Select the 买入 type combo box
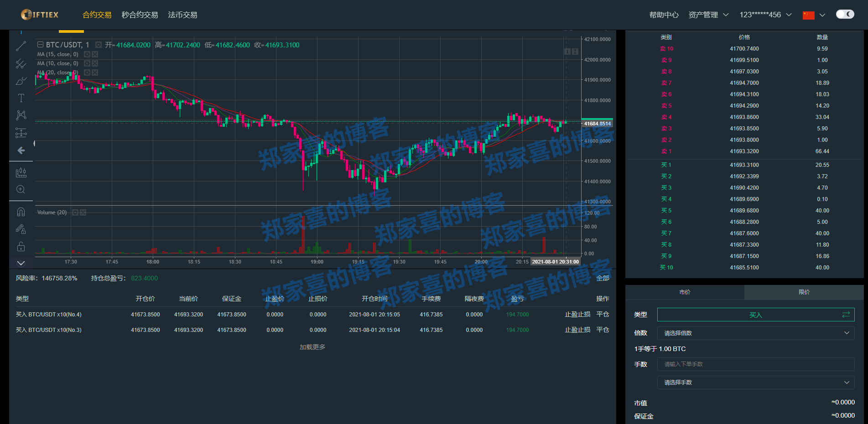 coord(756,315)
